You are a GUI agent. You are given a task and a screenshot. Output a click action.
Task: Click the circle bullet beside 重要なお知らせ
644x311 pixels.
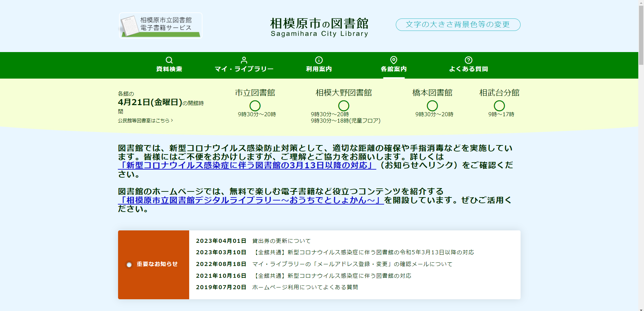click(129, 265)
